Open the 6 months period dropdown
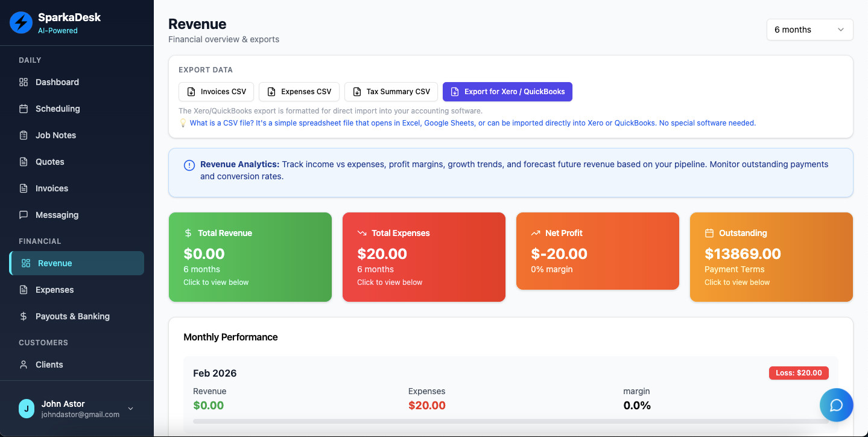This screenshot has width=868, height=437. point(809,30)
